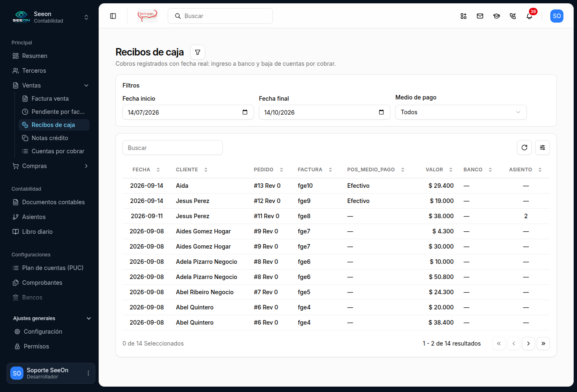Open Factura venta in the sidebar

pyautogui.click(x=54, y=99)
